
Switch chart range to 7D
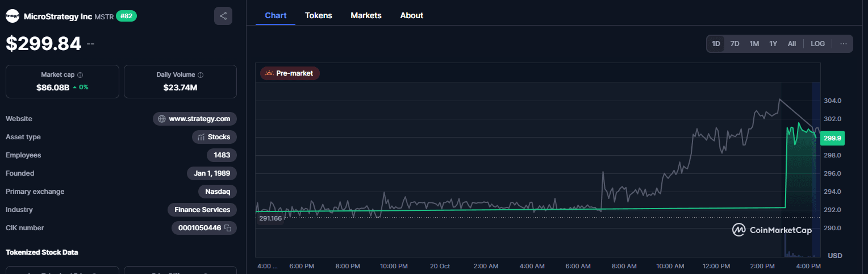tap(735, 44)
